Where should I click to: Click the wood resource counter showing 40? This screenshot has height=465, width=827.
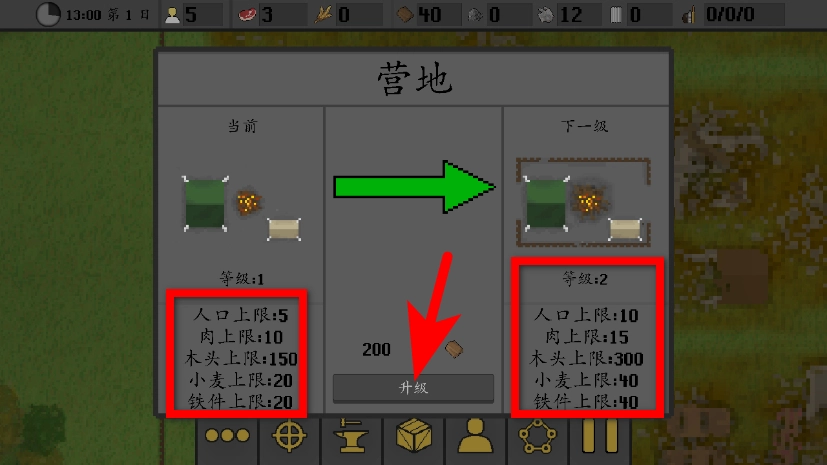pos(427,14)
